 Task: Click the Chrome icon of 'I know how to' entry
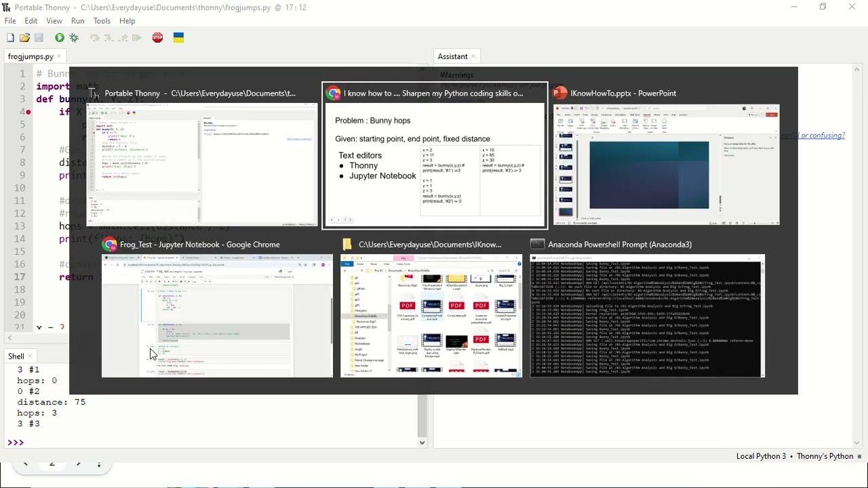333,94
